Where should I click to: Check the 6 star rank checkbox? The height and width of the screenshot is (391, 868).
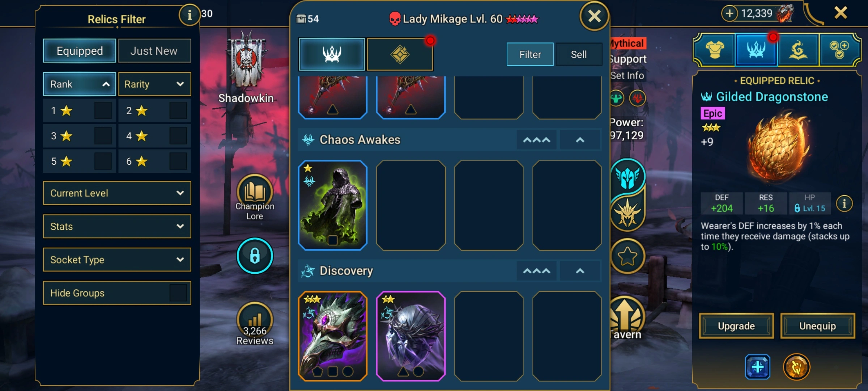(x=178, y=161)
